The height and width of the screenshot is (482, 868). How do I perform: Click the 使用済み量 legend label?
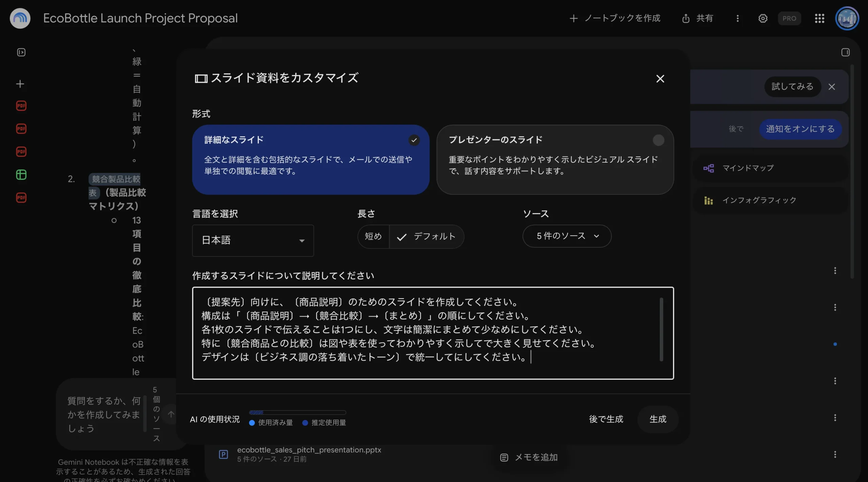(x=275, y=423)
